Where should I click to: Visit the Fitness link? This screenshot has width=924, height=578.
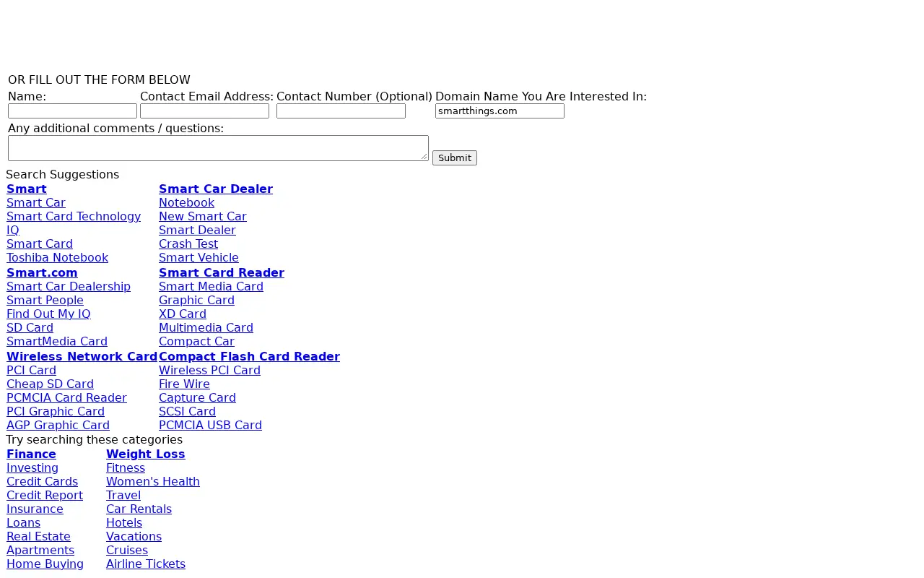click(126, 468)
